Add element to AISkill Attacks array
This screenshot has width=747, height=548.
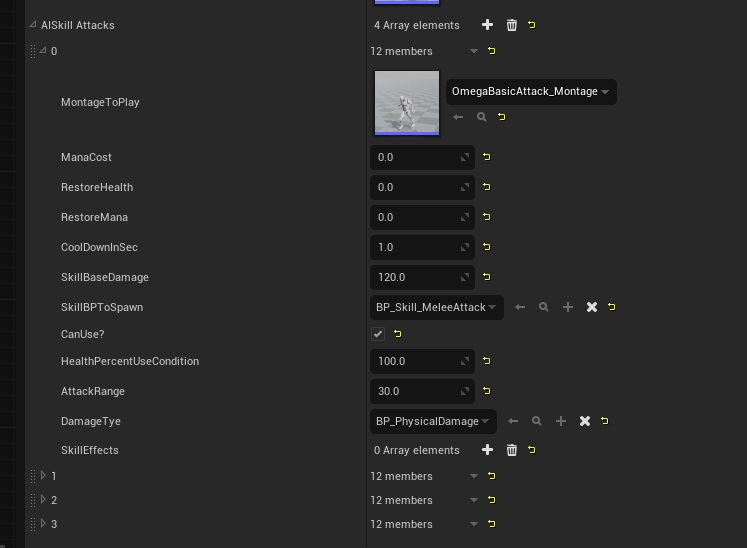tap(487, 25)
